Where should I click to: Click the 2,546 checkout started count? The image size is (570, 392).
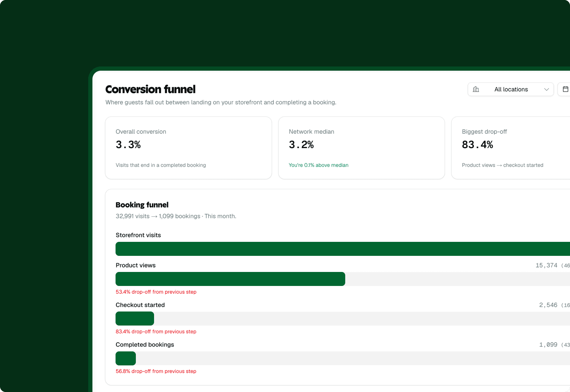(548, 305)
